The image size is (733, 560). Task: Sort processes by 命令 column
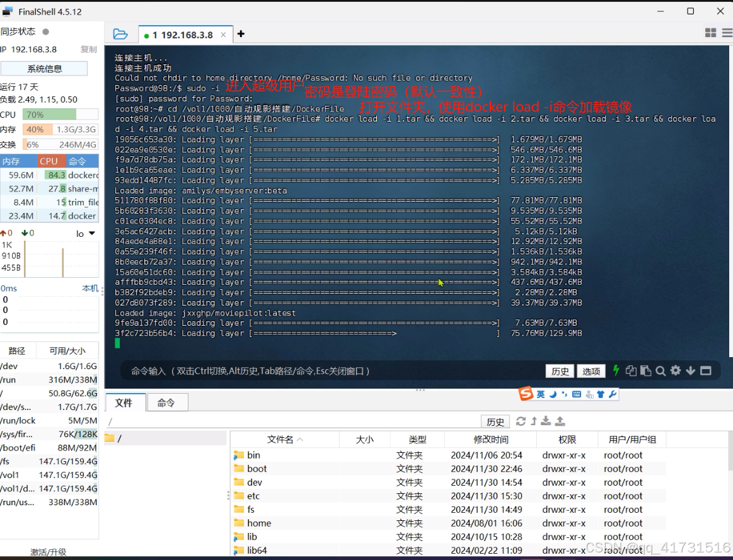coord(83,161)
